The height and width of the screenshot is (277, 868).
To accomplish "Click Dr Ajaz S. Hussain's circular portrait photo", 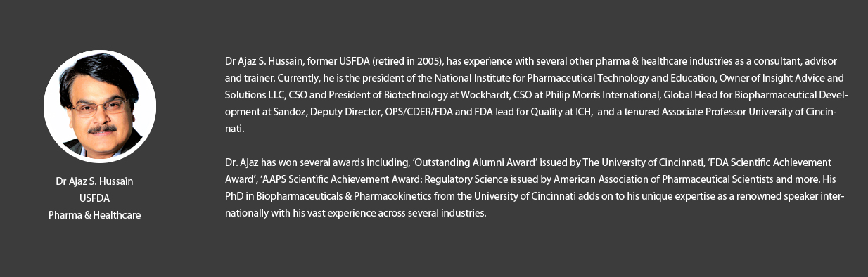I will 100,106.
